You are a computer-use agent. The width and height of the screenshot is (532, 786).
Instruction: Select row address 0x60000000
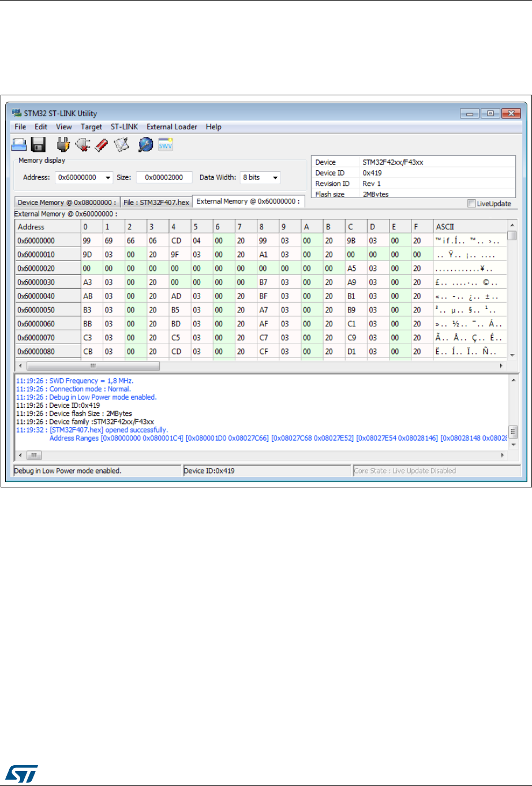coord(48,240)
